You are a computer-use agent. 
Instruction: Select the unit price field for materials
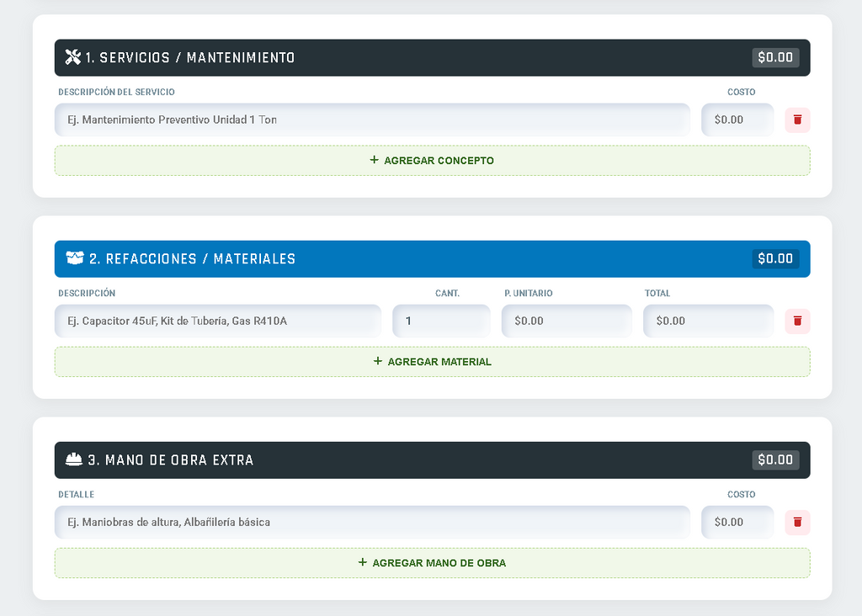click(567, 321)
